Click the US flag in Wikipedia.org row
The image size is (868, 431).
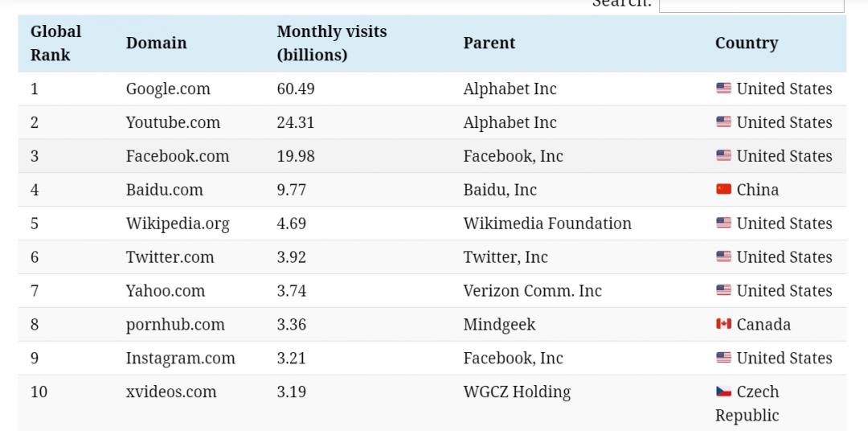(x=723, y=224)
